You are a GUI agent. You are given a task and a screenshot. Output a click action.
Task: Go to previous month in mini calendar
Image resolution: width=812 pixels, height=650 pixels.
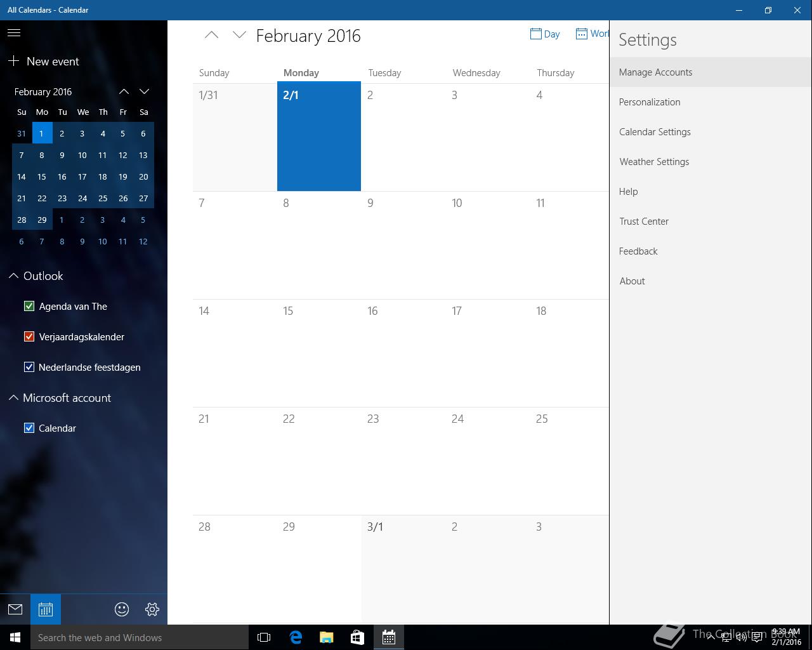[124, 91]
